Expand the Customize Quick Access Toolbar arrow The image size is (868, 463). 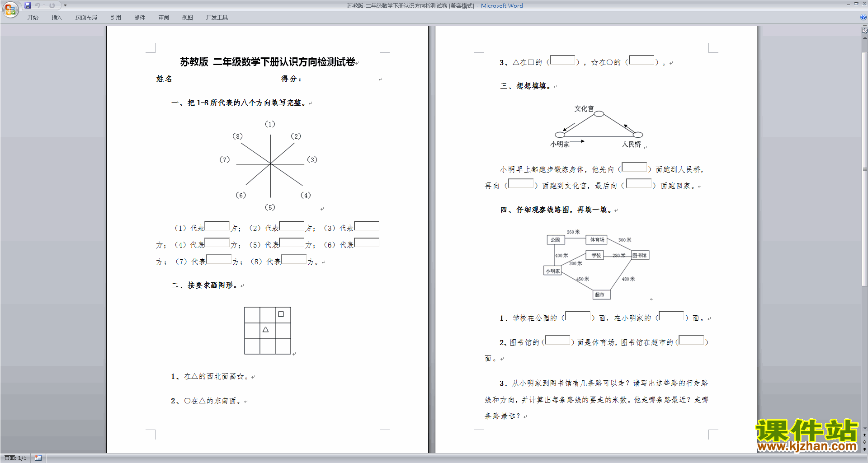pos(65,5)
